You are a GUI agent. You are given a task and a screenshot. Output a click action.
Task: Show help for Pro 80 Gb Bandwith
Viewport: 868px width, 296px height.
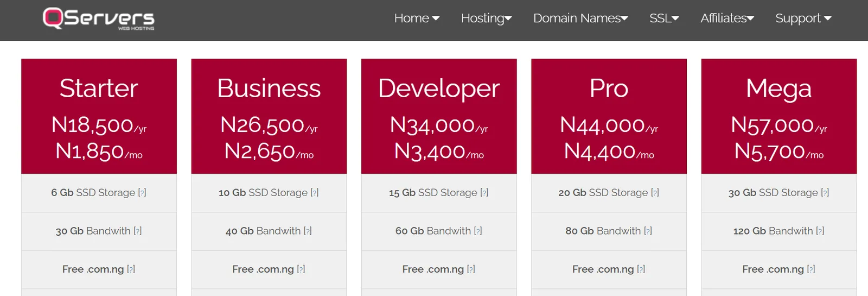[x=648, y=231]
